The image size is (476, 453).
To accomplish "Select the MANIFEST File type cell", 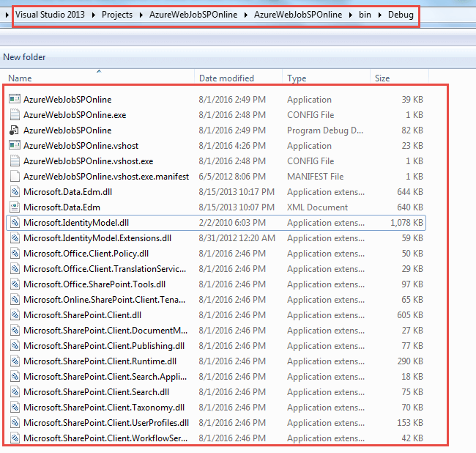I will coord(316,177).
